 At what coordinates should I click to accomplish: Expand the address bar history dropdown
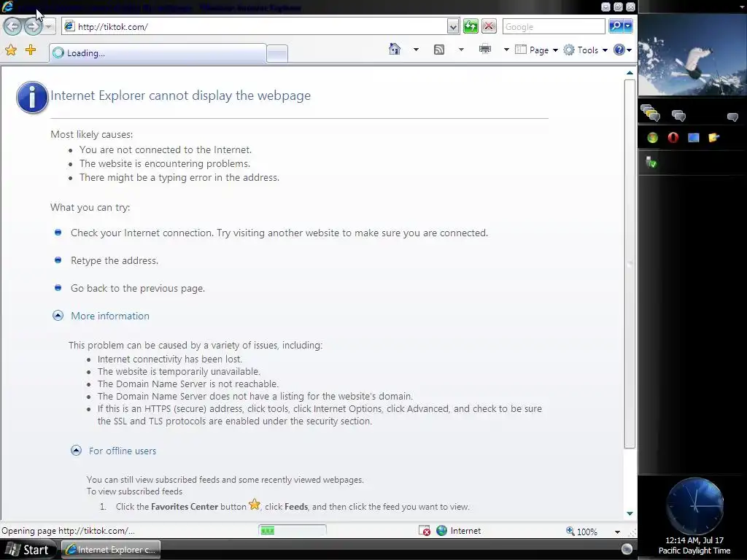click(x=453, y=27)
